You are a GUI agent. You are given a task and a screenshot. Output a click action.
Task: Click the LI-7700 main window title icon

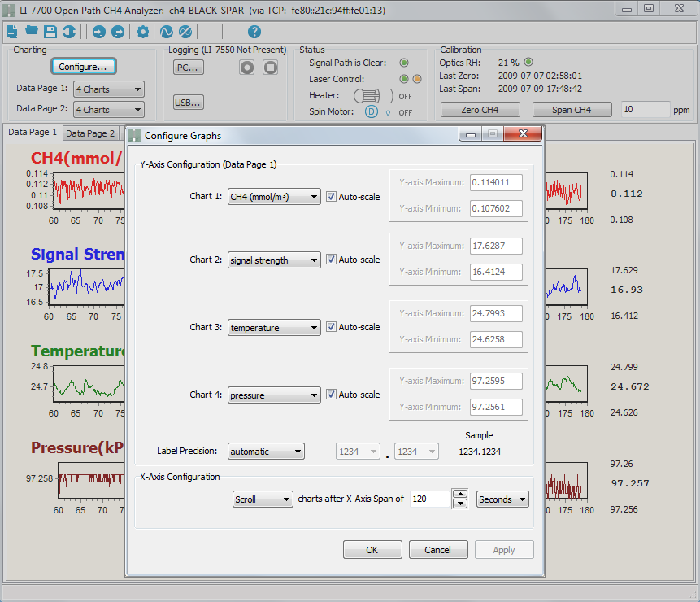click(9, 10)
